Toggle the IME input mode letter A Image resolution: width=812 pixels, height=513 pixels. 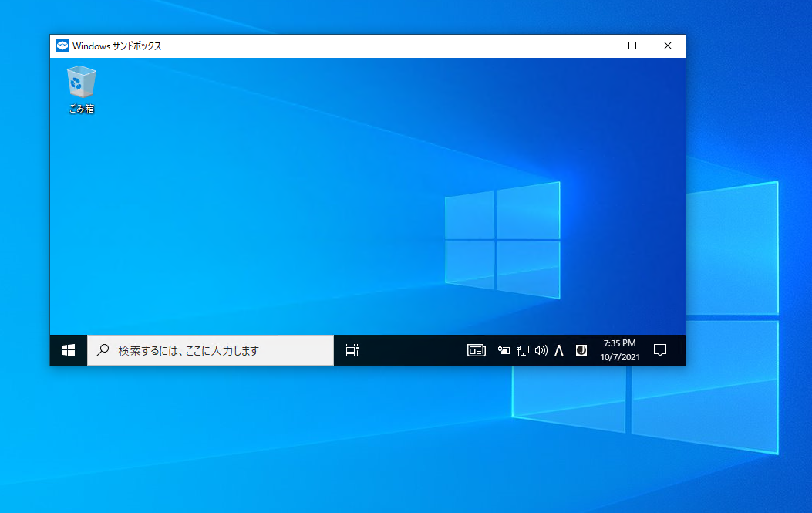tap(559, 351)
